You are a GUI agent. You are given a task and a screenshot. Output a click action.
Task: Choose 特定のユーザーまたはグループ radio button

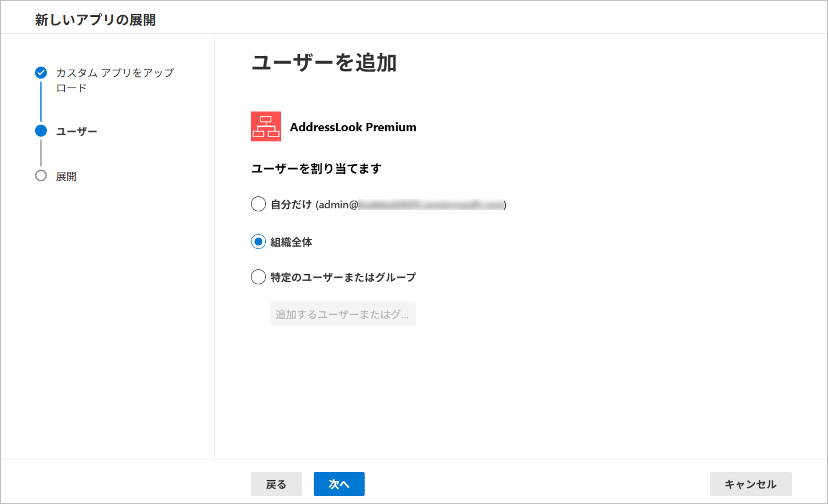pos(258,277)
